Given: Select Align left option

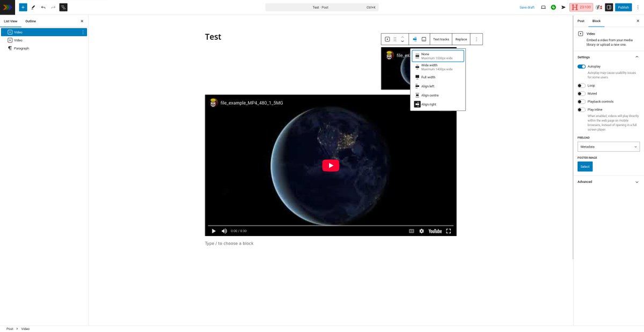Looking at the screenshot, I should coord(438,86).
